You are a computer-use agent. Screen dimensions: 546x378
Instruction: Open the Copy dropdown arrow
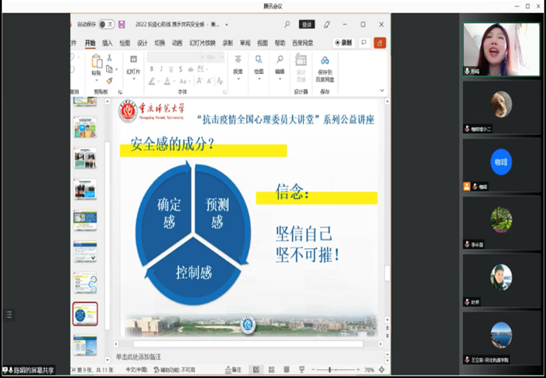tap(117, 70)
